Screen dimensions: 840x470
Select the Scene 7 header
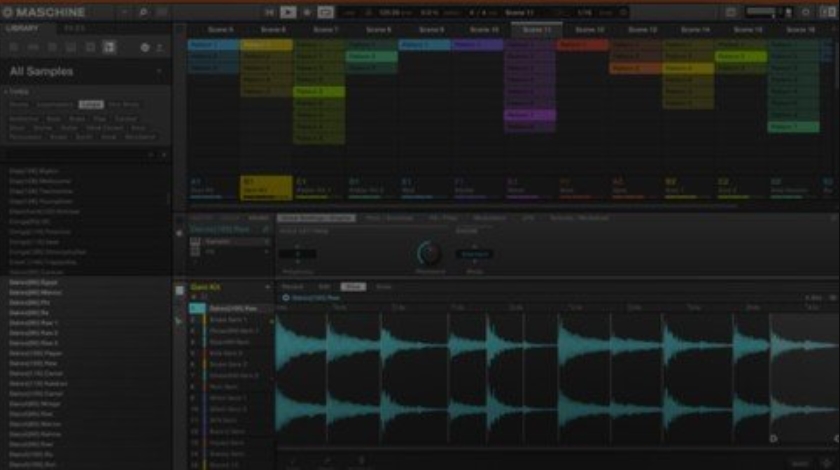coord(326,30)
